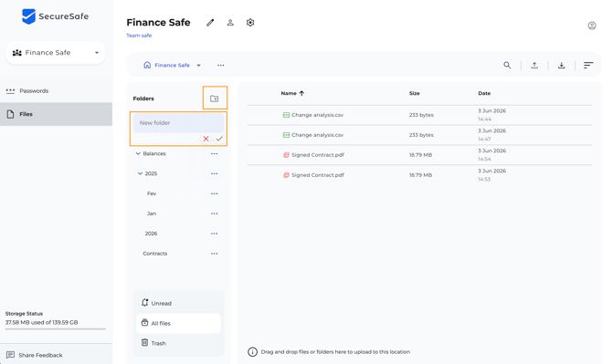Open members icon next to safe title
The width and height of the screenshot is (612, 364).
pyautogui.click(x=230, y=23)
